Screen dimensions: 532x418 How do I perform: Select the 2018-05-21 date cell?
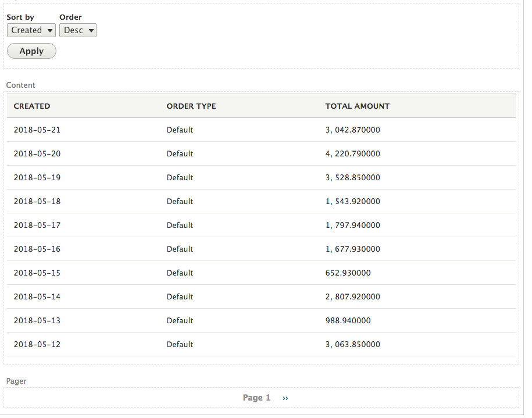[37, 130]
